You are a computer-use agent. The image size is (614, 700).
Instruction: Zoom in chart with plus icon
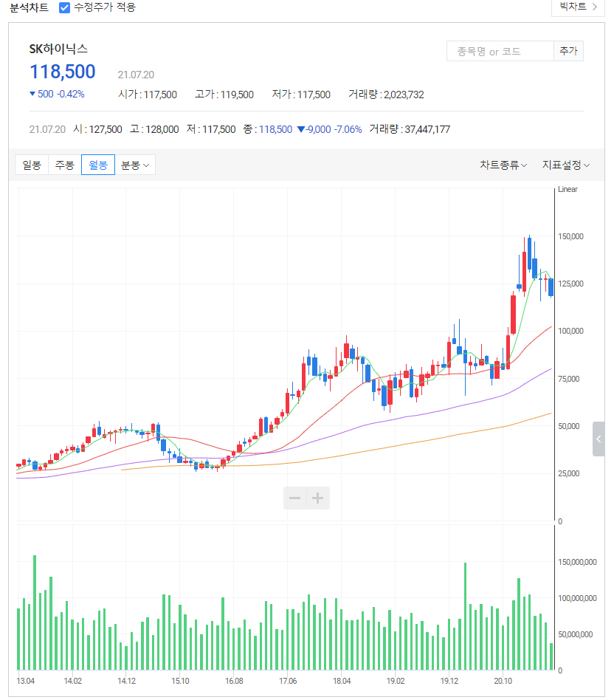coord(318,498)
